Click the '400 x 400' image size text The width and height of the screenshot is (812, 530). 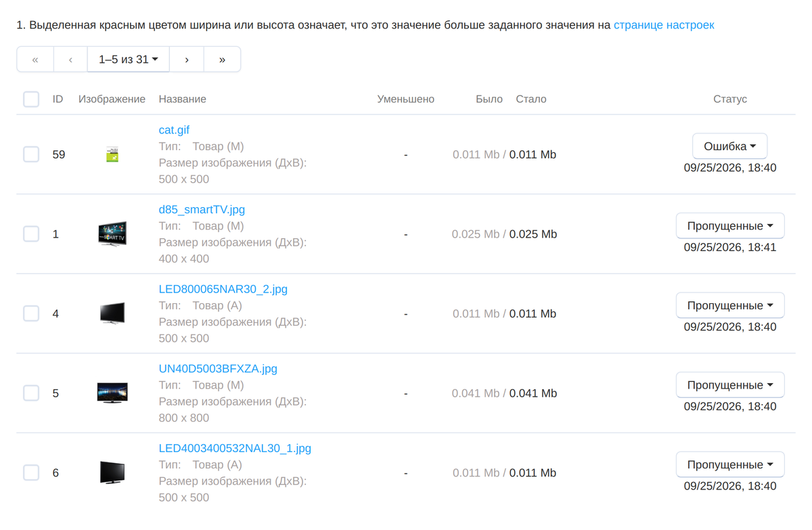[x=184, y=259]
